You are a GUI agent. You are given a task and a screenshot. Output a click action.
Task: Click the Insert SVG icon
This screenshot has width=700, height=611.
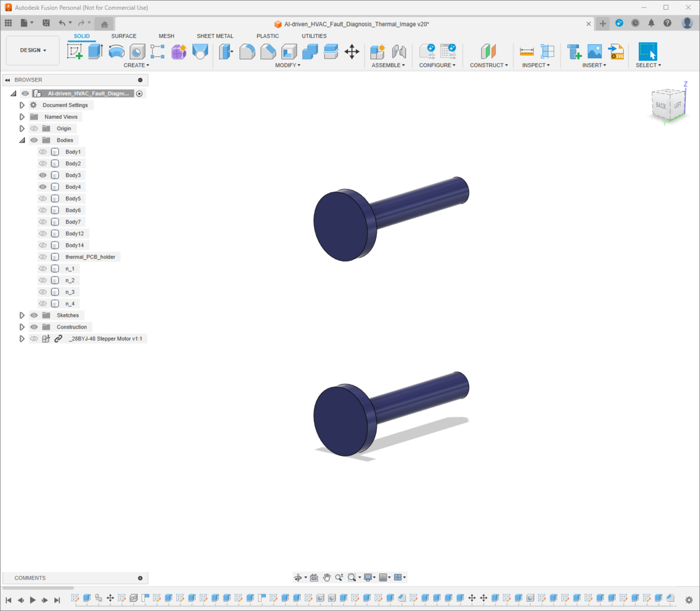616,51
